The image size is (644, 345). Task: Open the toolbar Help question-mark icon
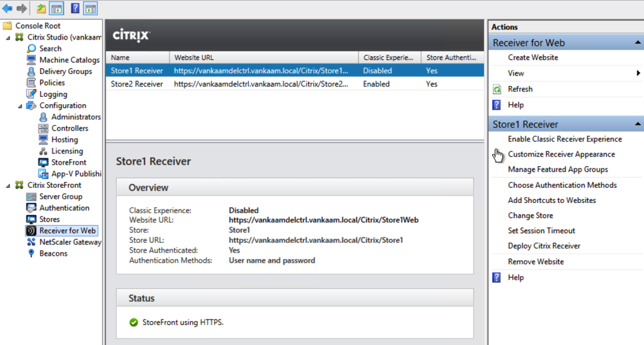point(74,8)
